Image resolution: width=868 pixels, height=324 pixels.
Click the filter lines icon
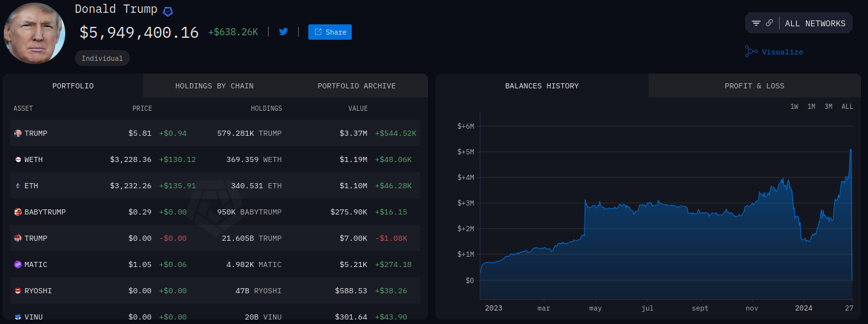(756, 23)
